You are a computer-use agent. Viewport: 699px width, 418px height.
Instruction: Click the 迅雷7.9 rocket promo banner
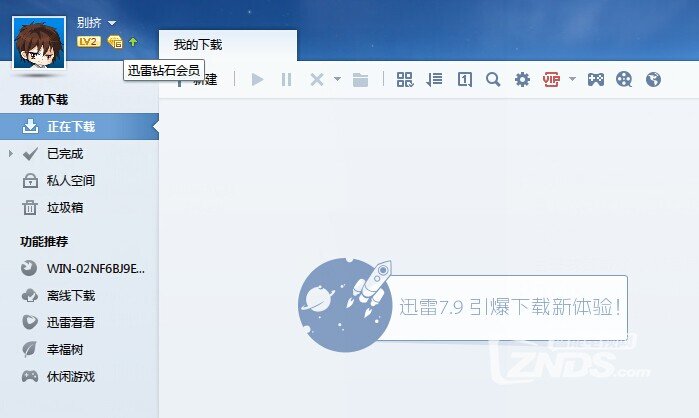tap(463, 306)
